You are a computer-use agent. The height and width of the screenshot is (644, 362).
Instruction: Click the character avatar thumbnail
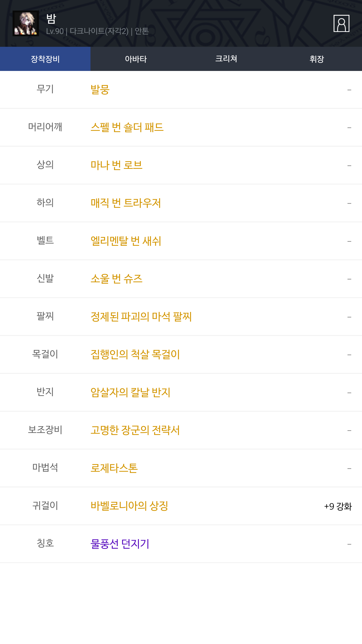pyautogui.click(x=26, y=23)
